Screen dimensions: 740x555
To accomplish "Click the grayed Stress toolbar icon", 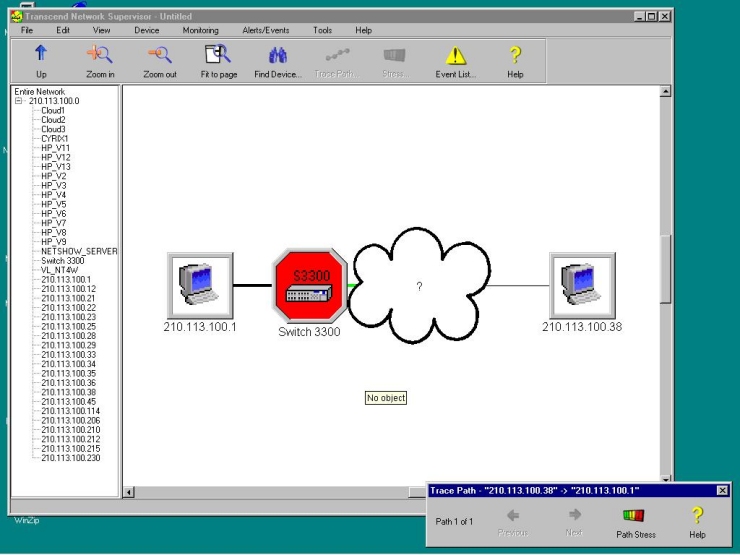I will [x=395, y=55].
